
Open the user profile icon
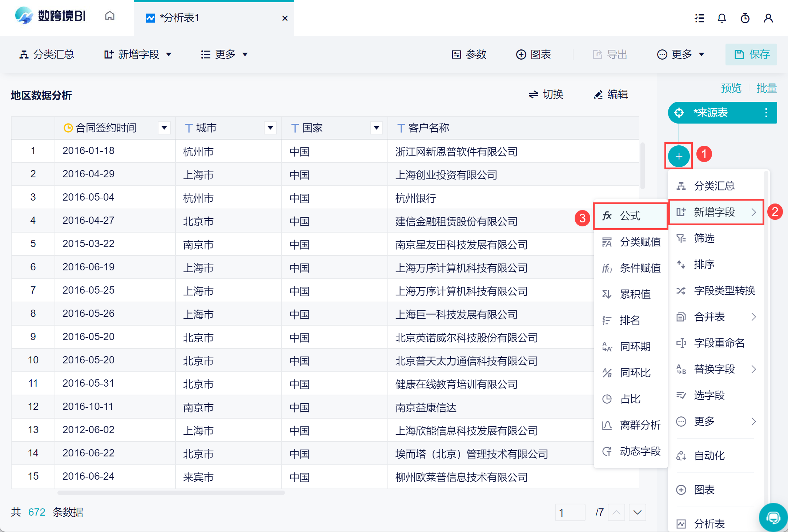pos(768,18)
